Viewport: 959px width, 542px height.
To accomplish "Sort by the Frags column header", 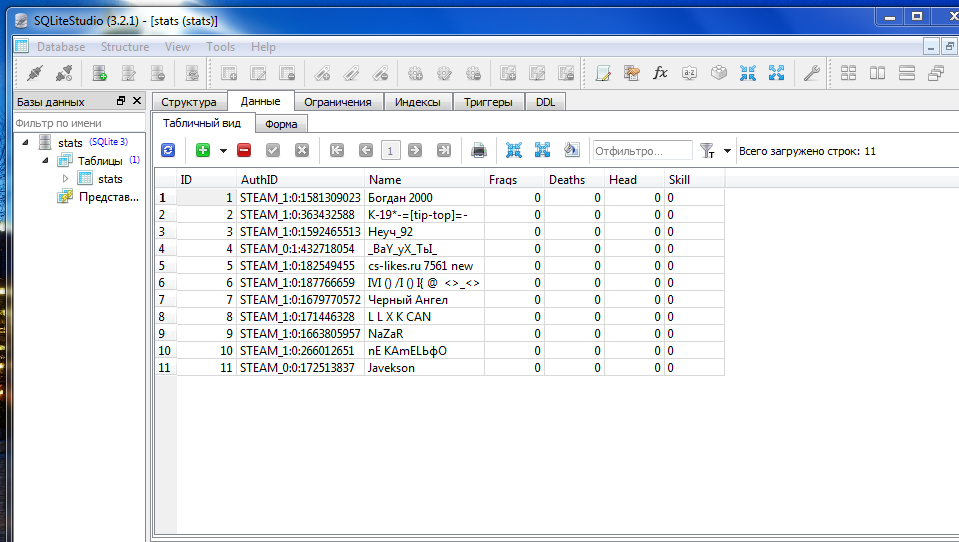I will (x=514, y=179).
